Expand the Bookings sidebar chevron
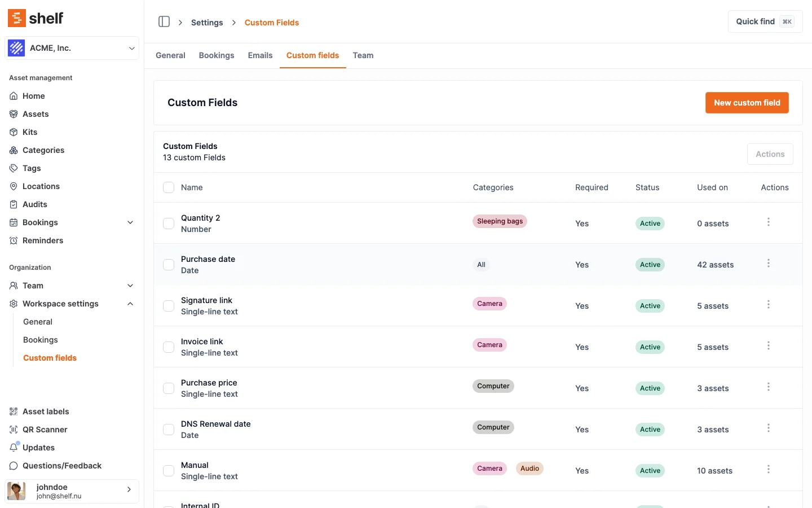Viewport: 812px width, 508px height. click(130, 222)
